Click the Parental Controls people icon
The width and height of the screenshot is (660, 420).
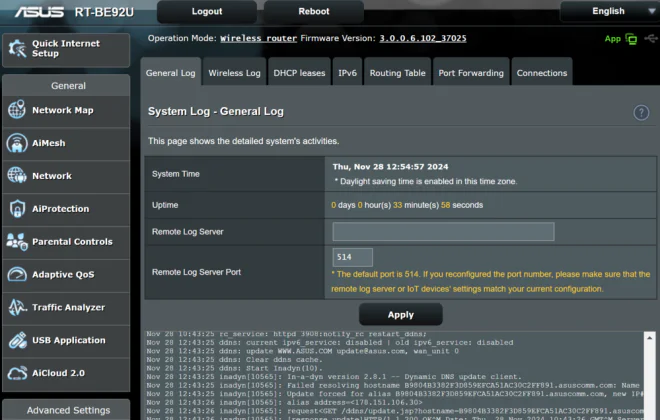click(x=17, y=242)
